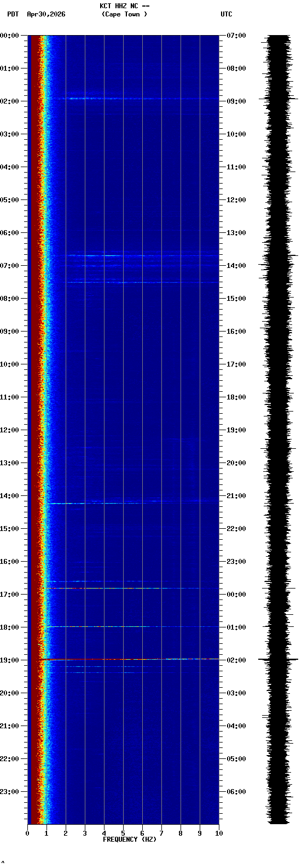The width and height of the screenshot is (302, 868).
Task: Click the PDT axis label '10:00'
Action: [x=10, y=364]
